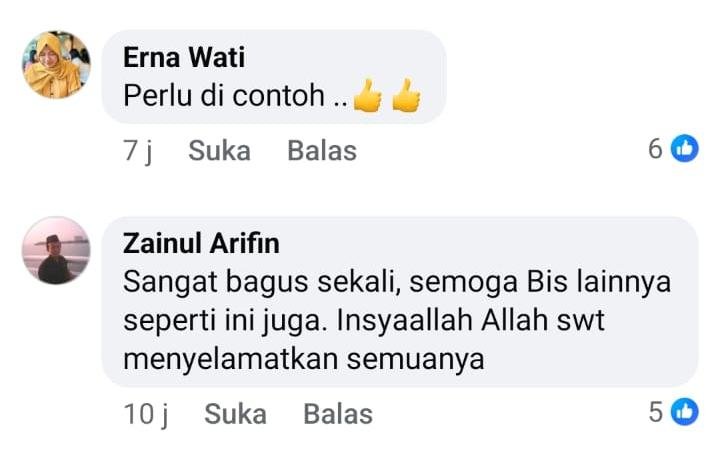This screenshot has height=458, width=720.
Task: Click second thumbs-up emoji in Erna's comment
Action: (406, 96)
